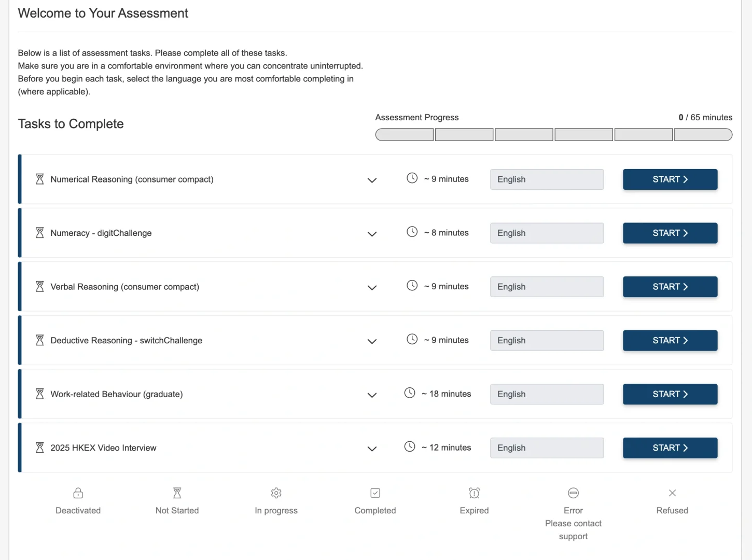Image resolution: width=752 pixels, height=560 pixels.
Task: Click the clock icon for Work-related Behaviour
Action: tap(410, 393)
